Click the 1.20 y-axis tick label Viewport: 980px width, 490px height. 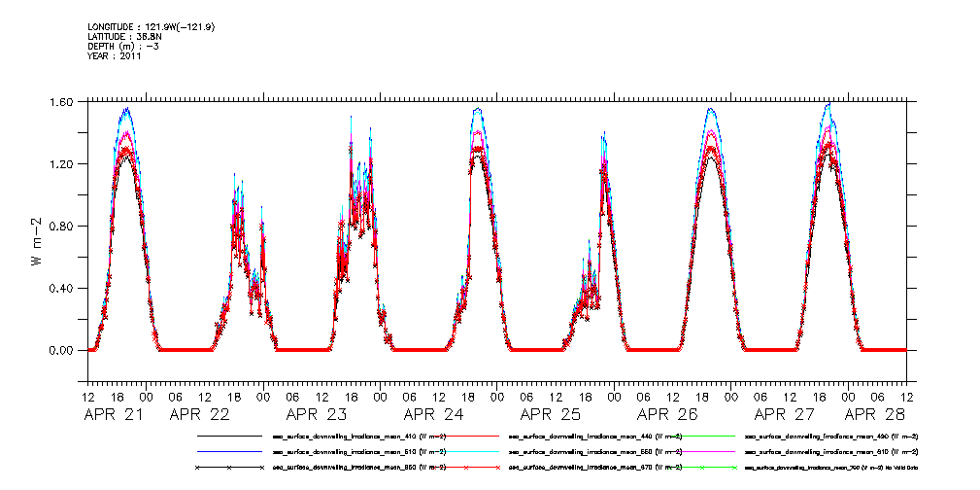tap(62, 164)
